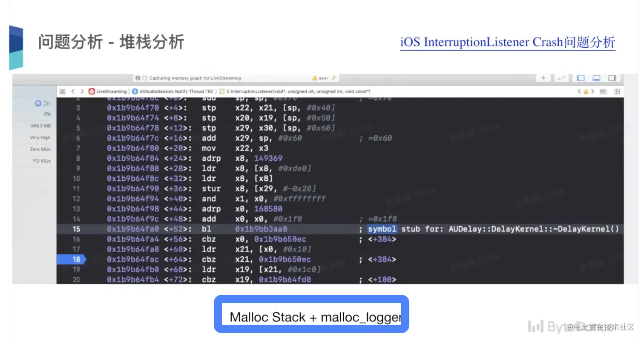
Task: Click the yellow warning icon in jump bar
Action: click(x=586, y=91)
